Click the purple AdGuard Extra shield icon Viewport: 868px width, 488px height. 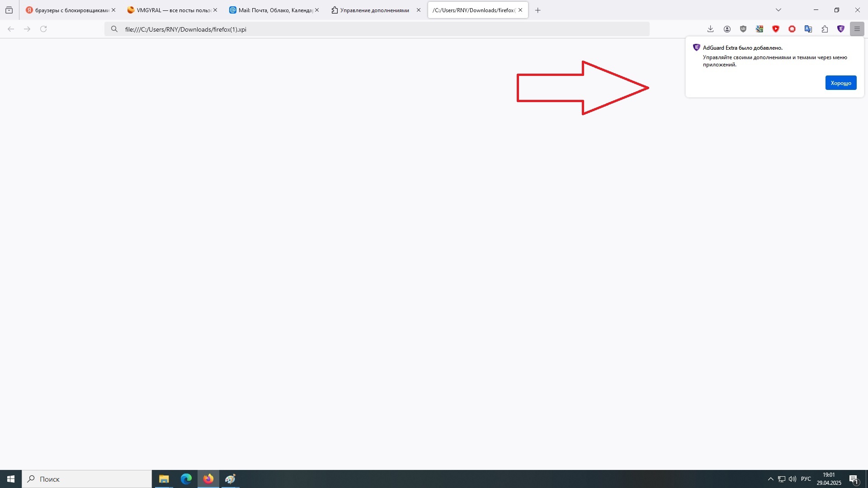[x=841, y=29]
